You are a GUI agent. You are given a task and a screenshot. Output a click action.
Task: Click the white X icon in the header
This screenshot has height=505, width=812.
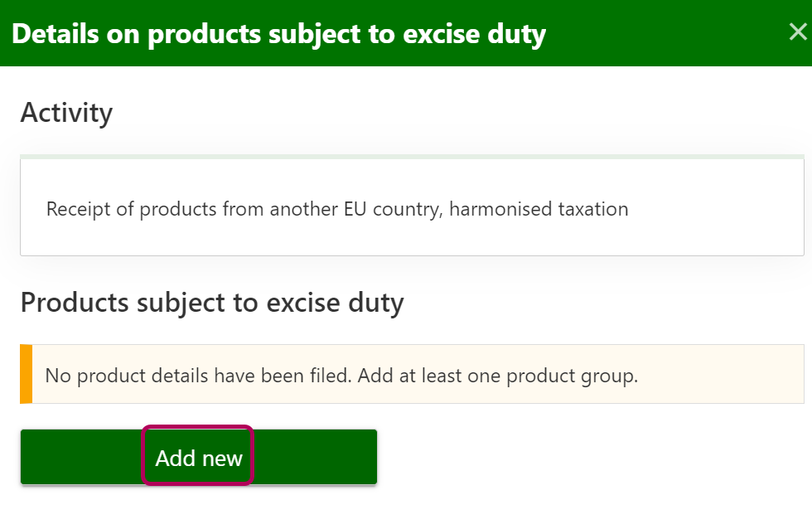click(797, 32)
